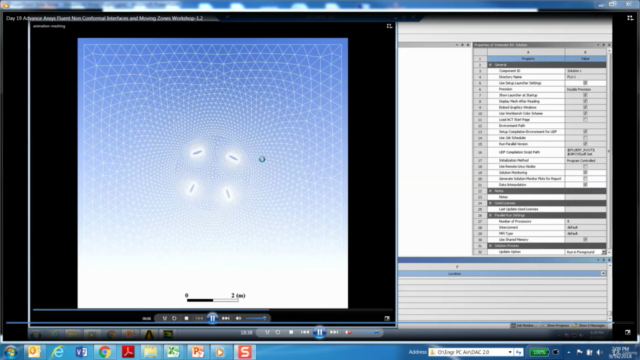Click the Double Precision value cell
This screenshot has width=640, height=360.
point(585,89)
